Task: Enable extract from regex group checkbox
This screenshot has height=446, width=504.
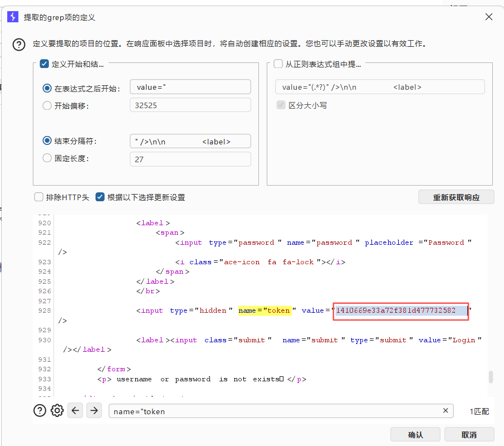Action: [x=278, y=64]
